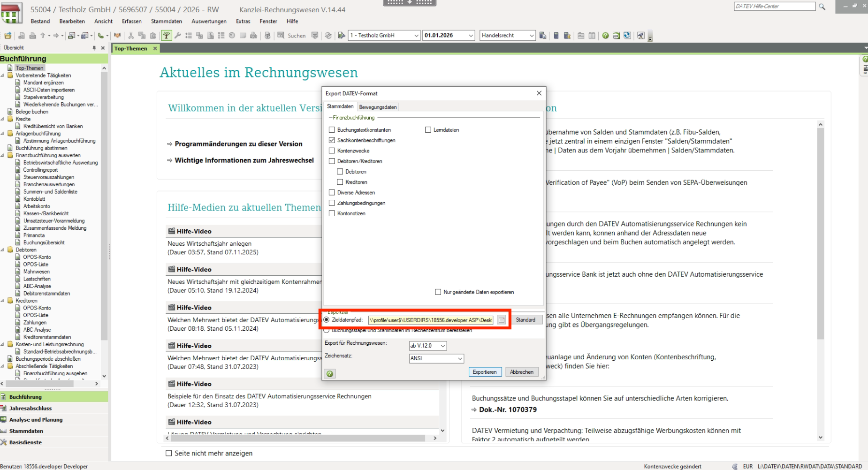
Task: Click the blue refresh icon in toolbar
Action: tap(627, 36)
